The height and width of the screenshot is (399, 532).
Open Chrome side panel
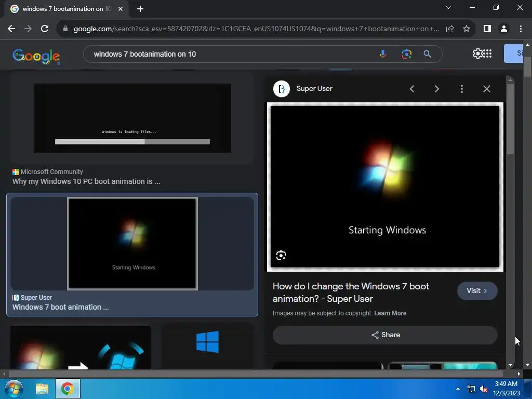point(487,29)
